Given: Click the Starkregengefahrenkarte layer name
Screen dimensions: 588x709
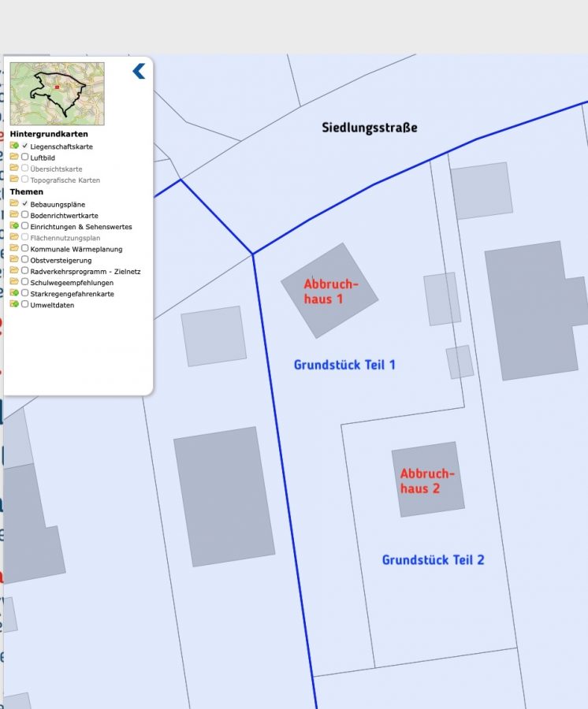Looking at the screenshot, I should click(x=72, y=294).
